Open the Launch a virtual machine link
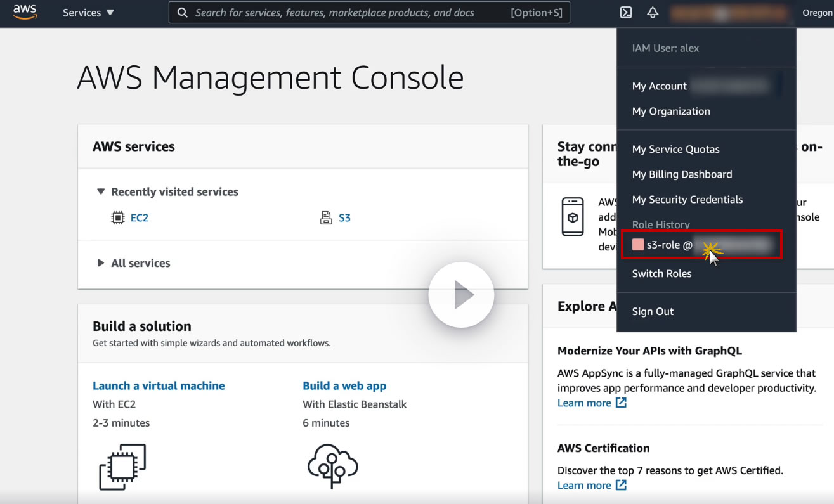This screenshot has width=834, height=504. 159,385
